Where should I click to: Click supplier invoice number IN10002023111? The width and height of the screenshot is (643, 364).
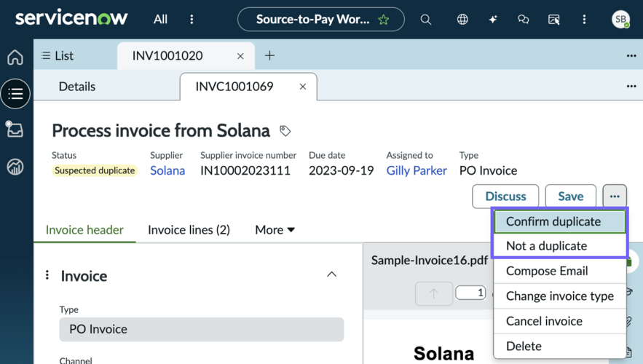[x=245, y=170]
